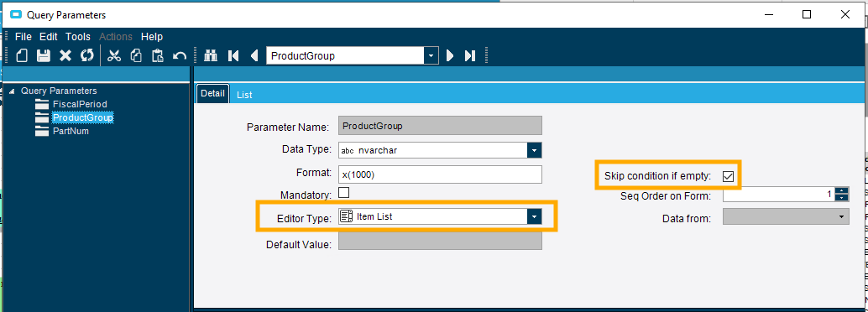Click the Cut scissors icon

(114, 55)
